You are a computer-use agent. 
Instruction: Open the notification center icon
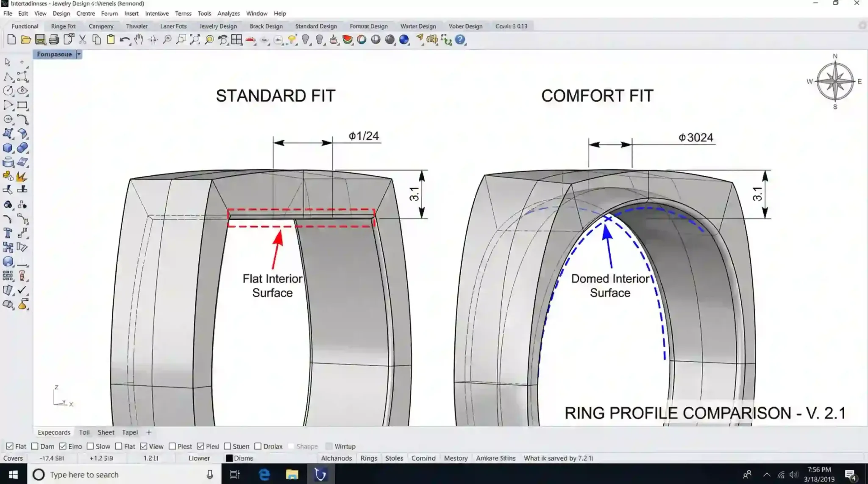[x=850, y=475]
